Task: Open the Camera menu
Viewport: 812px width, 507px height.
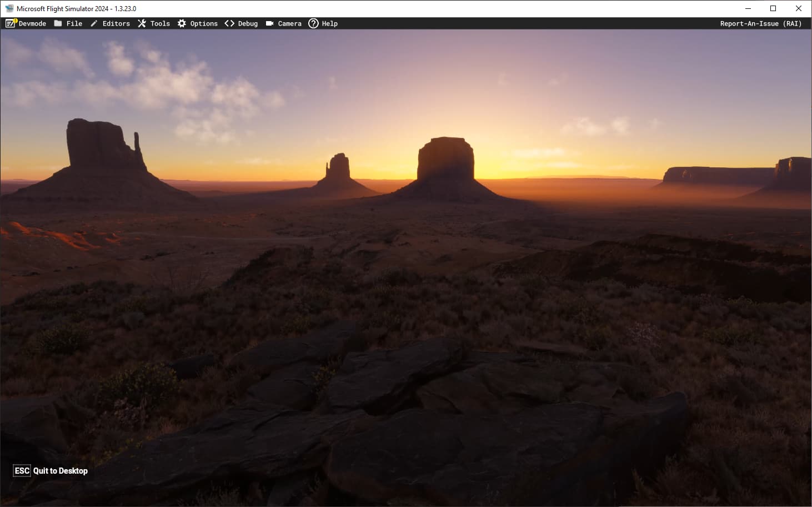Action: click(289, 23)
